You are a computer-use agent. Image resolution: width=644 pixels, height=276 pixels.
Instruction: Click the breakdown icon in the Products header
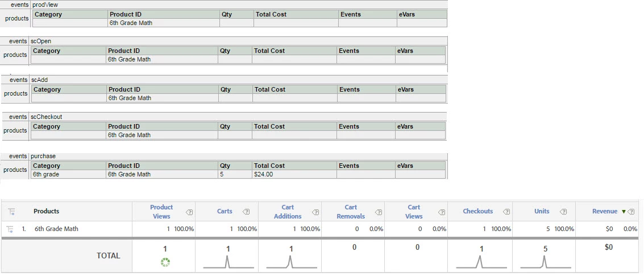pos(11,212)
